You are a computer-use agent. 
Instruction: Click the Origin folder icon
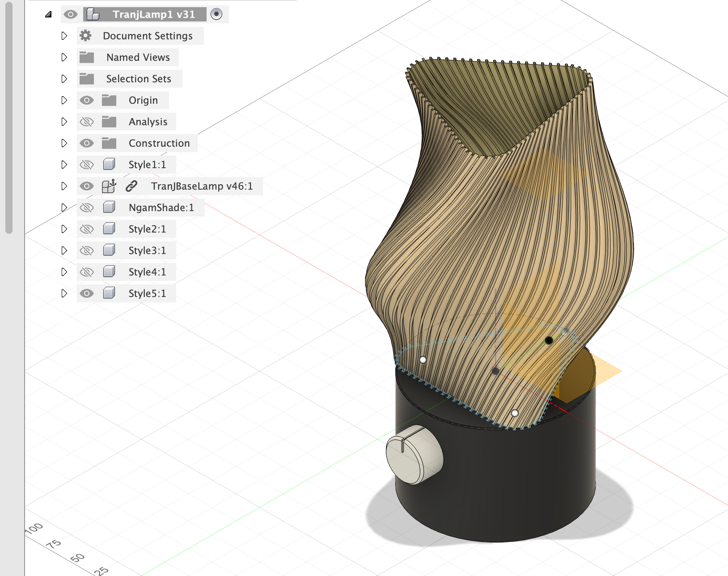click(109, 100)
